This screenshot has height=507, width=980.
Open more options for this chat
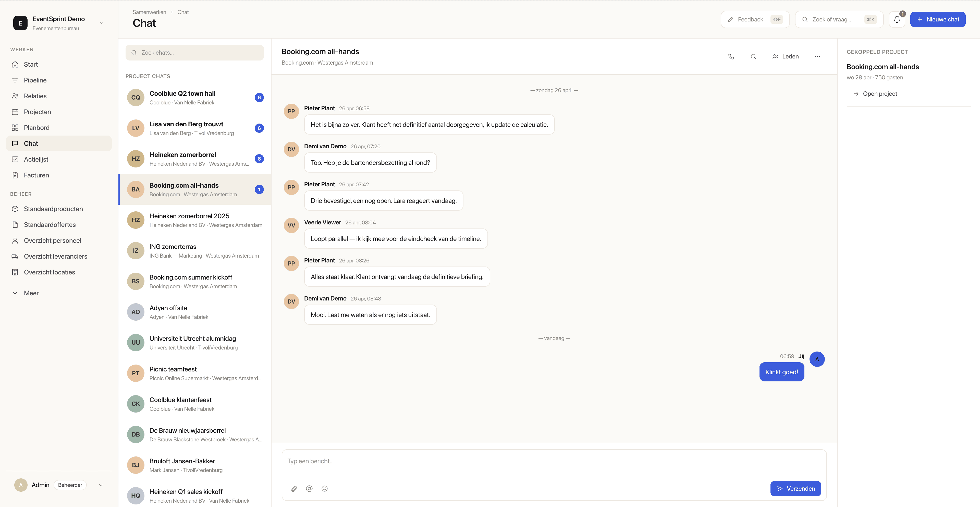pyautogui.click(x=817, y=56)
